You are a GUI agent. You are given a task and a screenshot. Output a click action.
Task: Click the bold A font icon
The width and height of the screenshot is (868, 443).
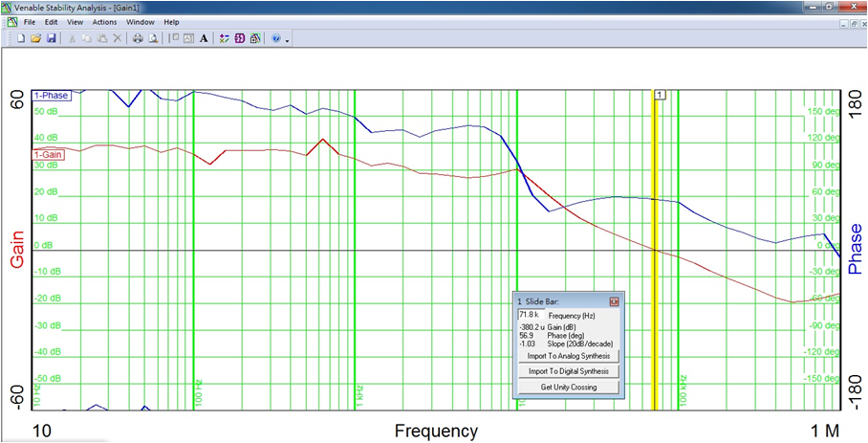click(204, 39)
